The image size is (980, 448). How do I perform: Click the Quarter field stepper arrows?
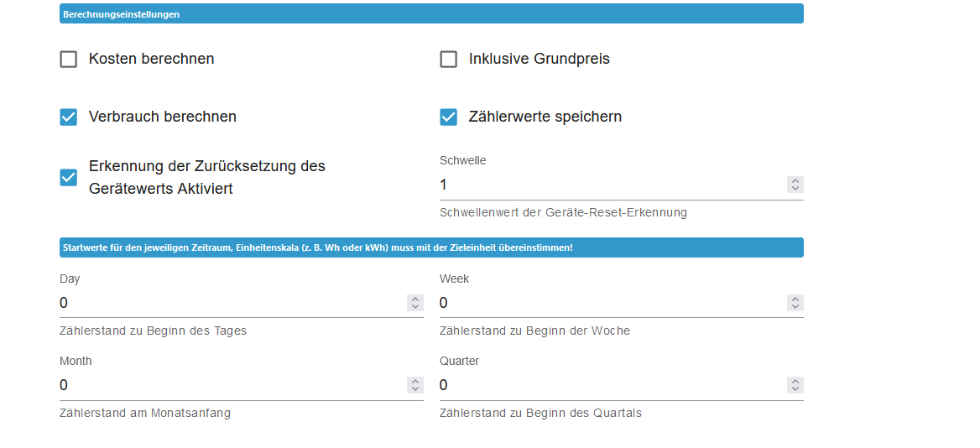tap(795, 385)
